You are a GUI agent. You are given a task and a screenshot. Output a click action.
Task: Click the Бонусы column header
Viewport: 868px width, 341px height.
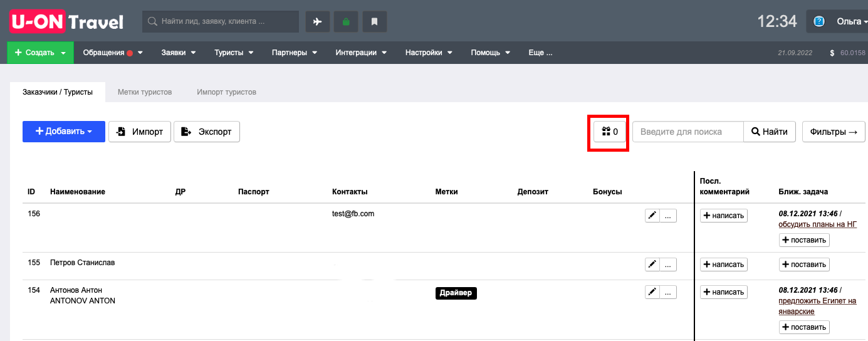[607, 192]
